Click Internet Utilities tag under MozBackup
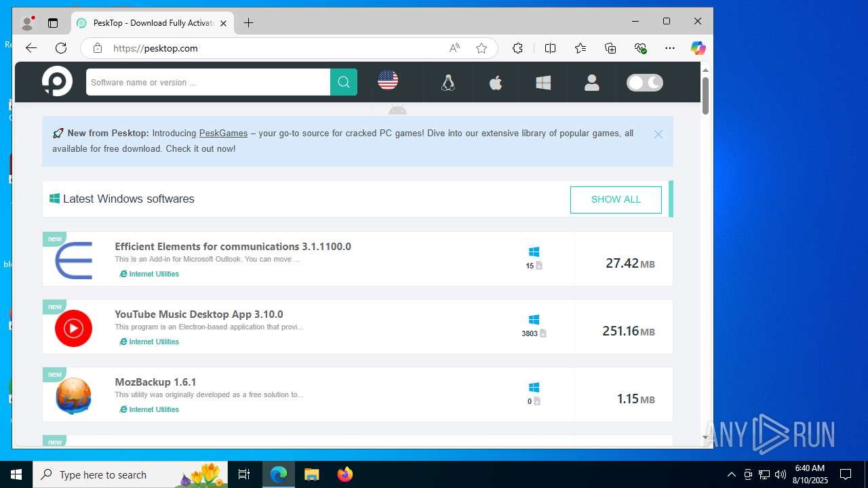This screenshot has height=488, width=868. pyautogui.click(x=149, y=409)
